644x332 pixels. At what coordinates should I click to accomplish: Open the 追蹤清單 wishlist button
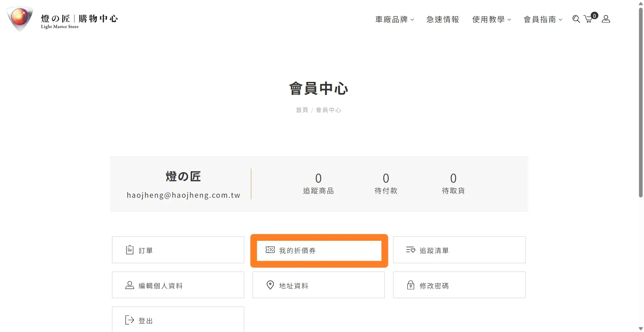(459, 250)
